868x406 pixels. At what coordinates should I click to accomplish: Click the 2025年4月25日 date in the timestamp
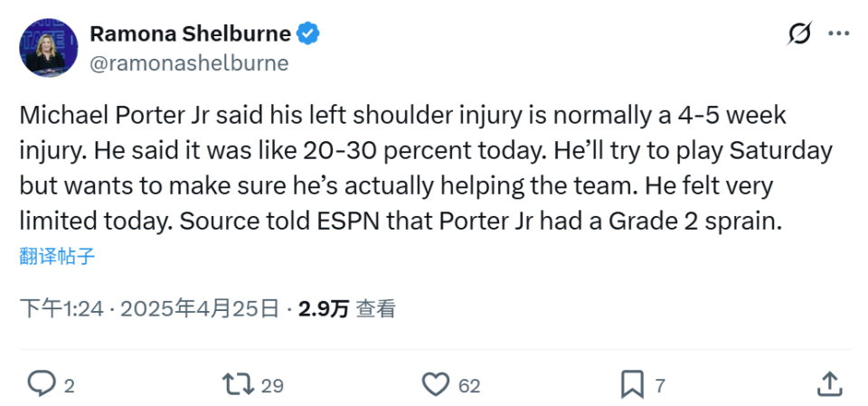(199, 308)
